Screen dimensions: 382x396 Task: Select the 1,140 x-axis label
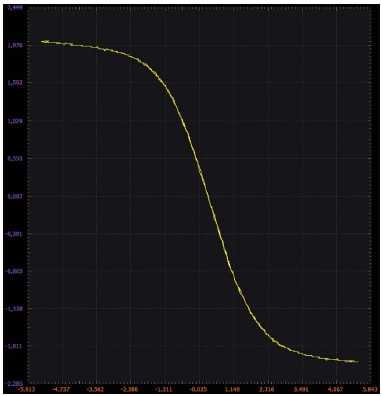click(x=233, y=389)
